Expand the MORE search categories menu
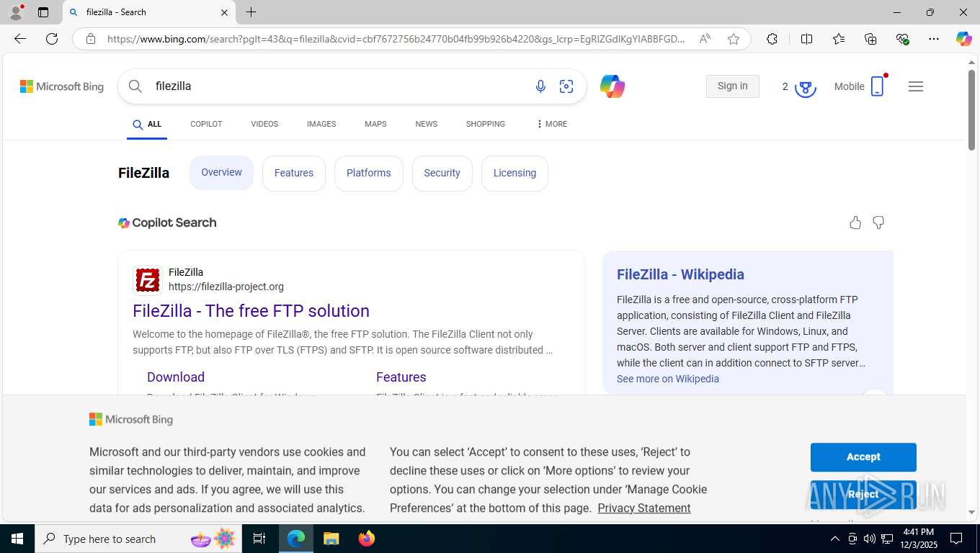980x553 pixels. (552, 124)
